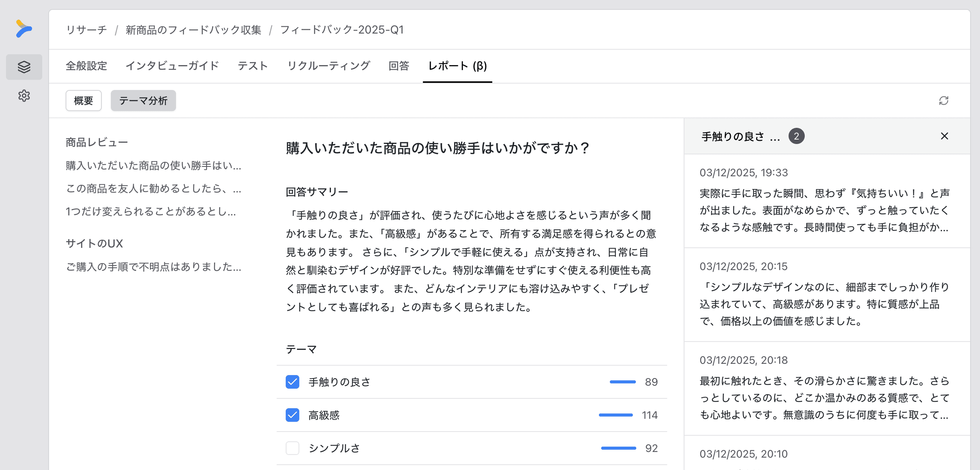Click the シンプルさ theme label

[x=334, y=448]
